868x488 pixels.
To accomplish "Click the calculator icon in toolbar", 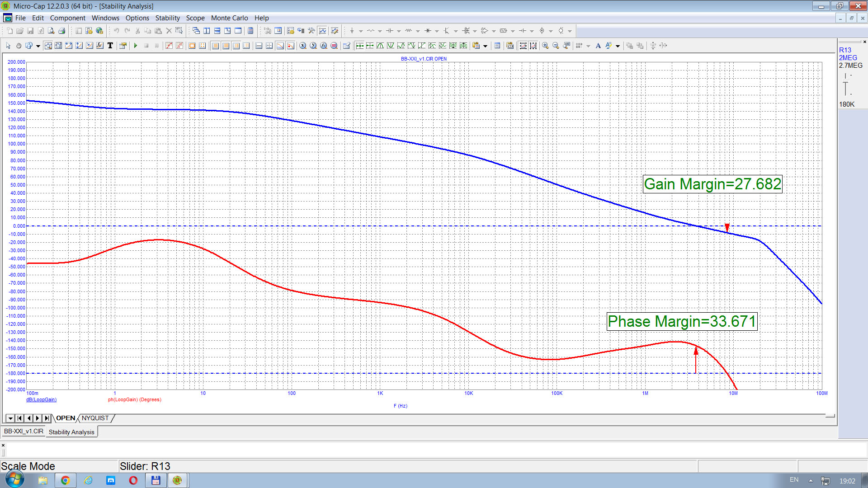I will (x=250, y=31).
